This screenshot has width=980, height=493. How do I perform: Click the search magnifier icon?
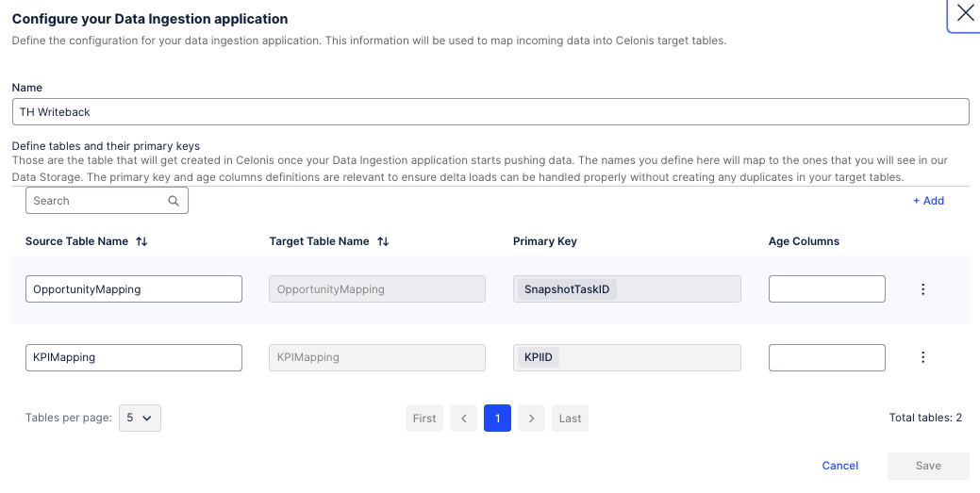174,201
